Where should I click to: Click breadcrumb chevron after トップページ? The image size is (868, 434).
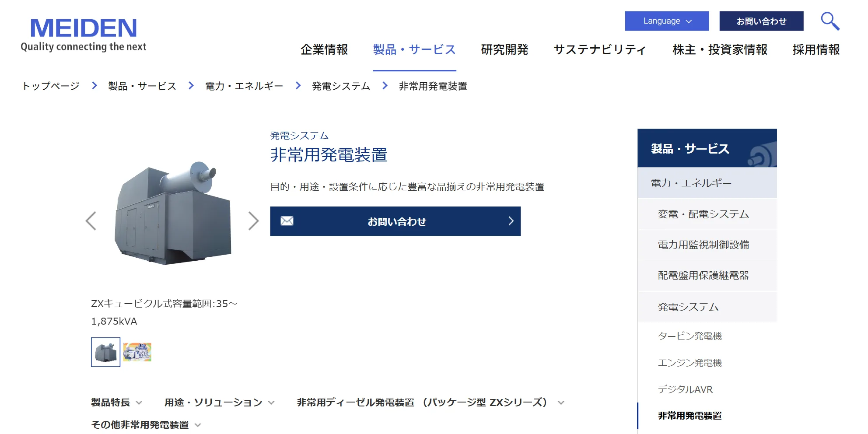pos(94,86)
